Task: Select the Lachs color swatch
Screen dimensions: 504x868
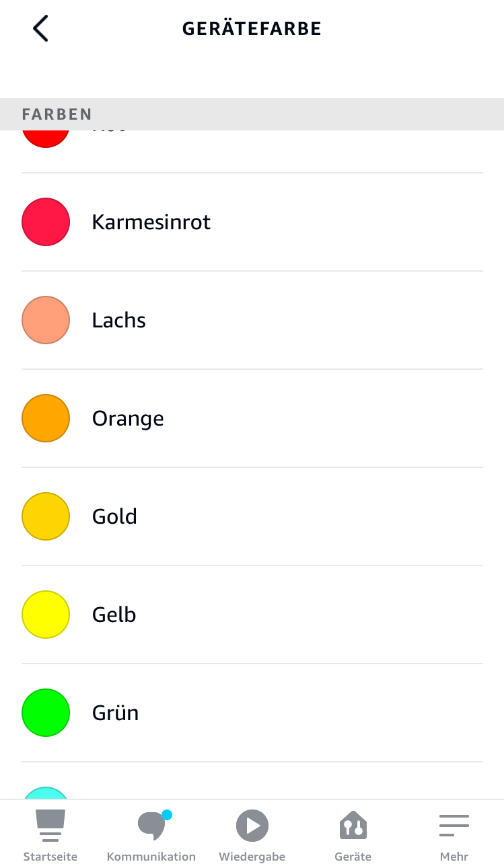Action: (46, 320)
